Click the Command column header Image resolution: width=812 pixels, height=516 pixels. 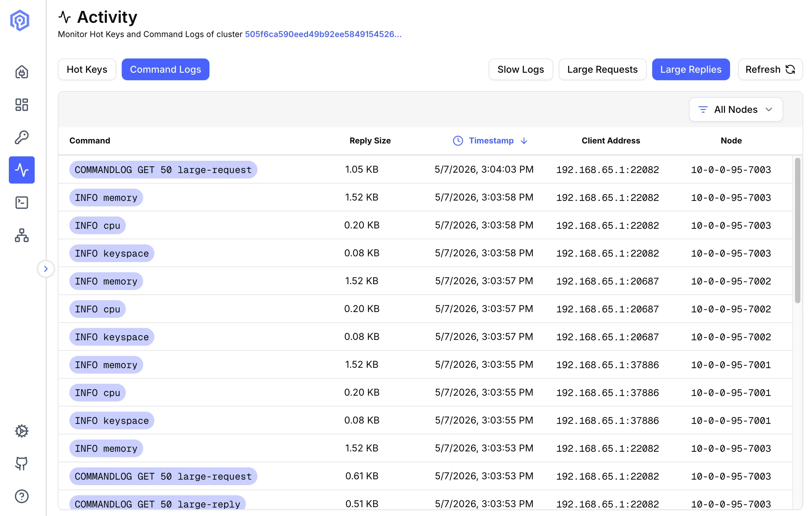tap(90, 141)
